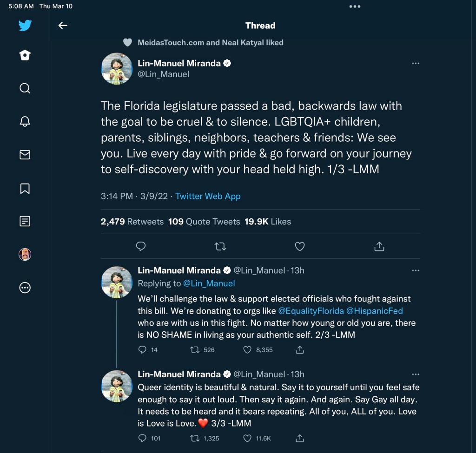The height and width of the screenshot is (453, 476).
Task: Open the Twitter home feed icon
Action: [25, 56]
